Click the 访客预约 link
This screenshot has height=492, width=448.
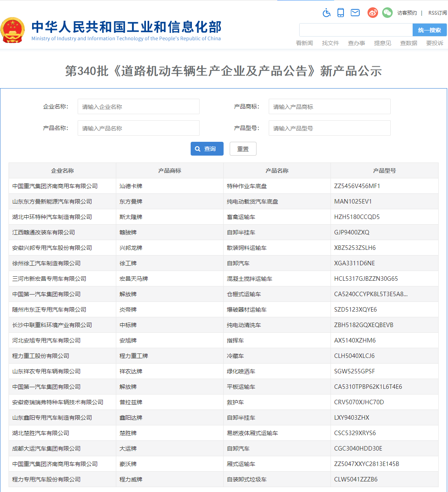pos(407,13)
